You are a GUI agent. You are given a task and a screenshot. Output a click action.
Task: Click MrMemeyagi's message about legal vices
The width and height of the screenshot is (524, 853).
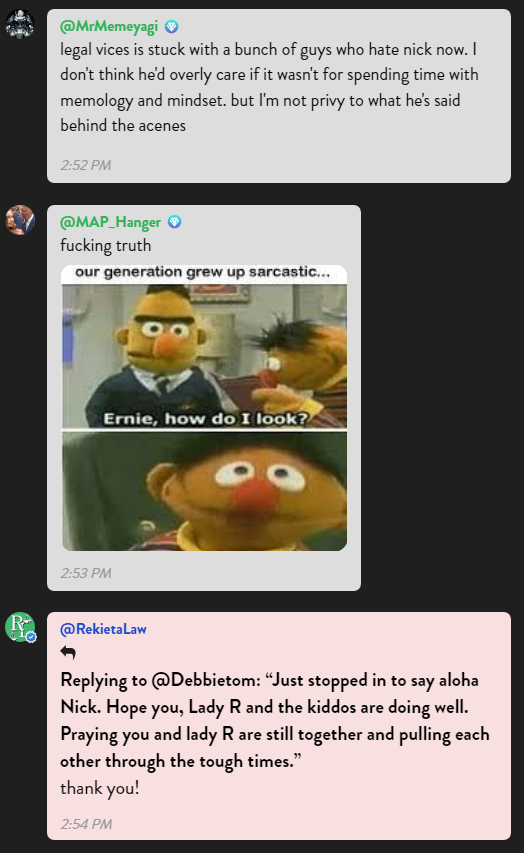pos(269,87)
